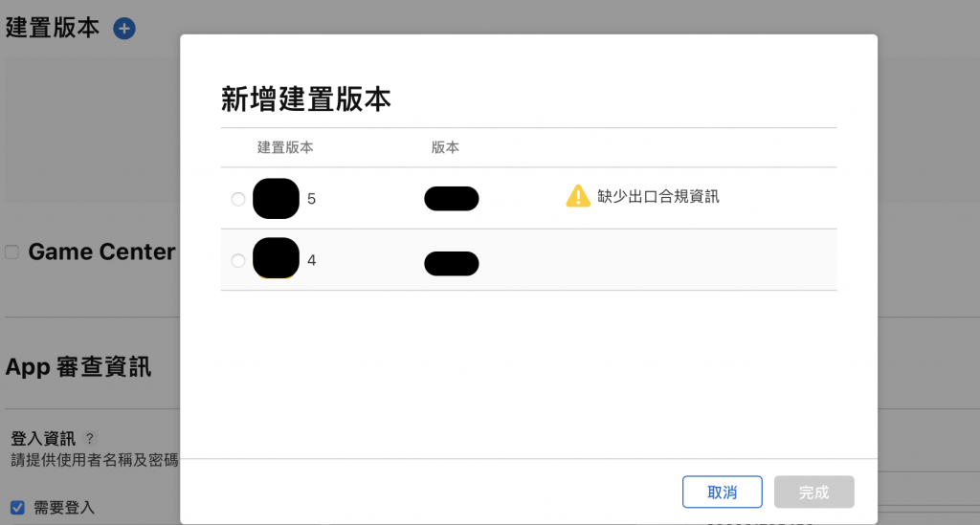Click the App 審查資訊 section heading
The image size is (980, 525).
coord(78,367)
